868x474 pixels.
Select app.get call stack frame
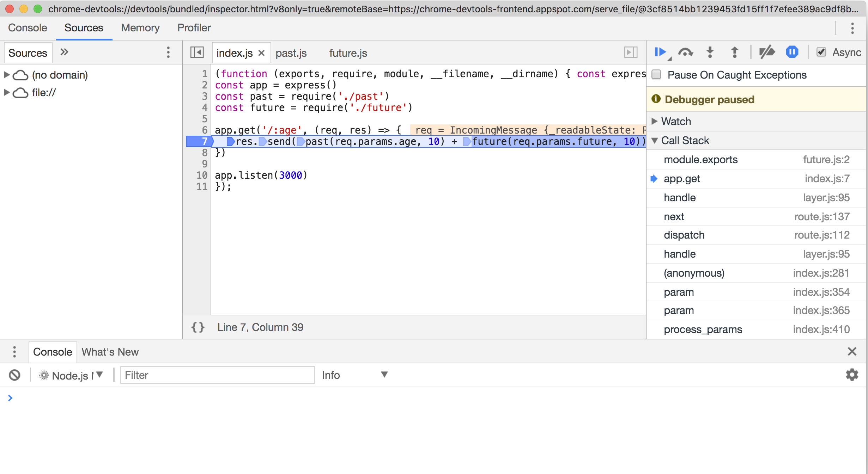tap(756, 179)
